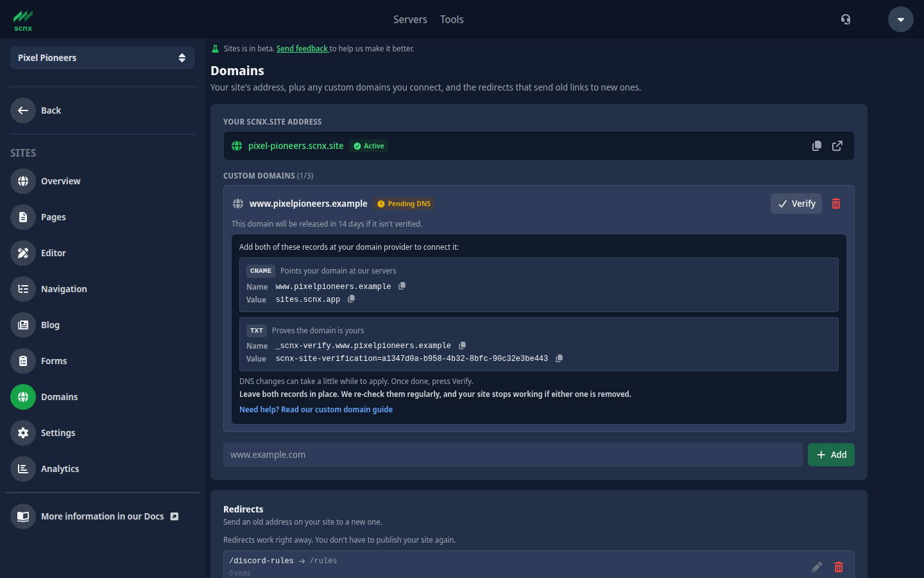The height and width of the screenshot is (578, 924).
Task: Click the www.pixelpioneers.example domain name
Action: click(309, 204)
